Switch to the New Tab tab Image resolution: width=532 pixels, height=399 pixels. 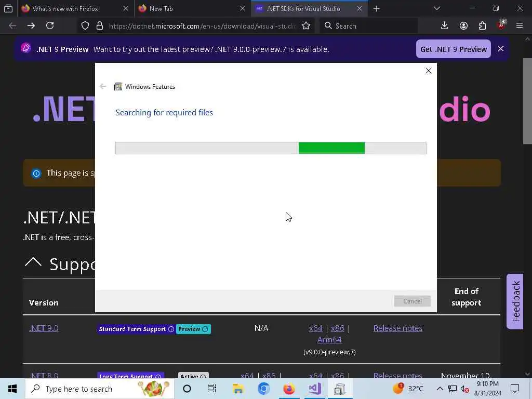tap(192, 8)
